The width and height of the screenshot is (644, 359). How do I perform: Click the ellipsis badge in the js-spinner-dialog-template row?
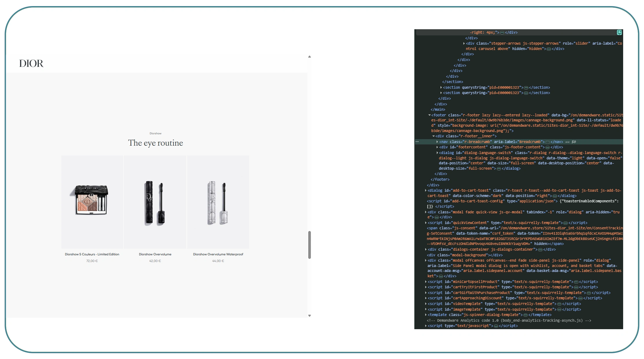pos(526,315)
